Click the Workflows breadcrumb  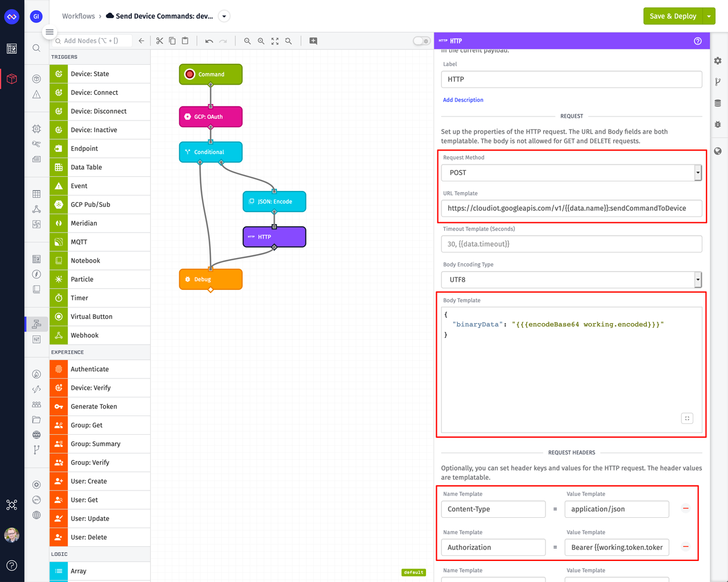78,16
